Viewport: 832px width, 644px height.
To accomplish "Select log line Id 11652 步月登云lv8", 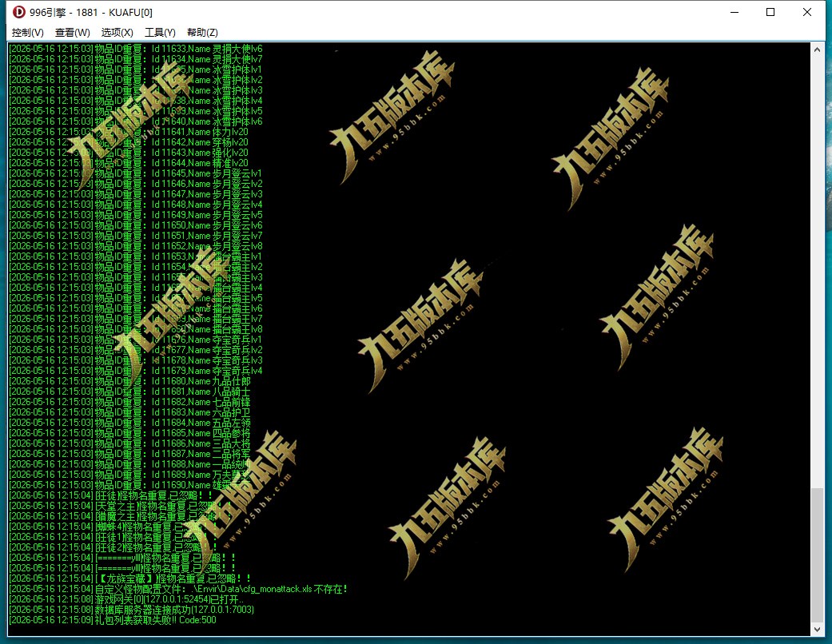I will pyautogui.click(x=136, y=246).
